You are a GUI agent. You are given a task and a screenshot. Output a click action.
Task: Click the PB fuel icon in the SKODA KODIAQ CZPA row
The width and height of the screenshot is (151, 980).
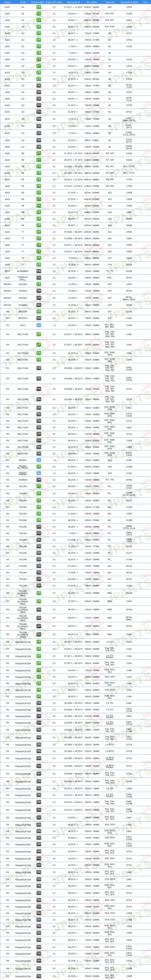39,284
